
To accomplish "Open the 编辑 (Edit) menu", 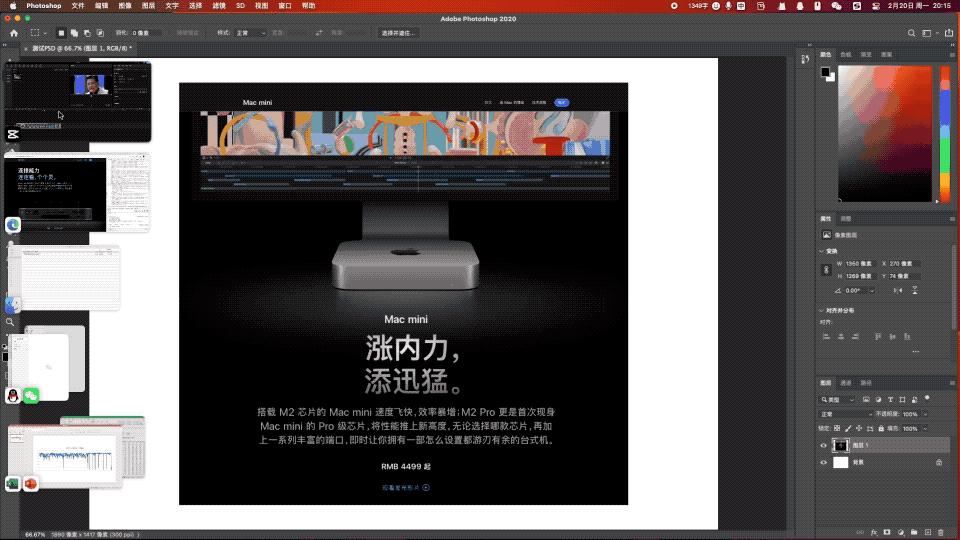I will (x=102, y=6).
